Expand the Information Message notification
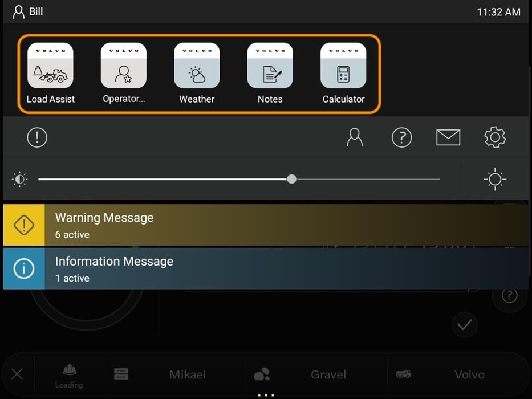 click(266, 269)
